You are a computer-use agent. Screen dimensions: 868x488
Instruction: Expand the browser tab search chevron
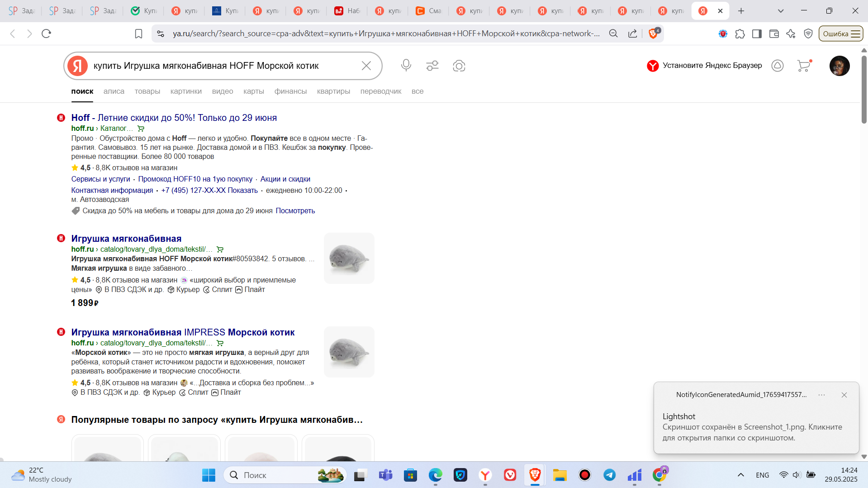780,11
